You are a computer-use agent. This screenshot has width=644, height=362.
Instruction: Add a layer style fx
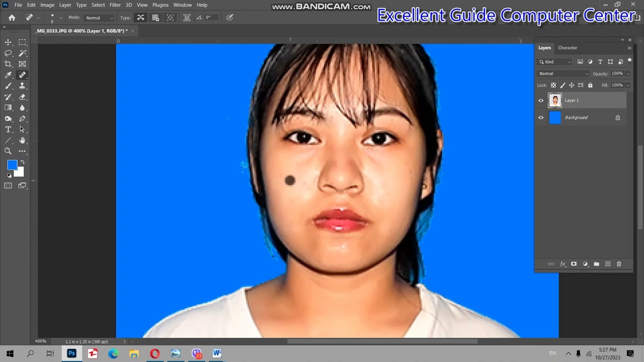(x=562, y=264)
